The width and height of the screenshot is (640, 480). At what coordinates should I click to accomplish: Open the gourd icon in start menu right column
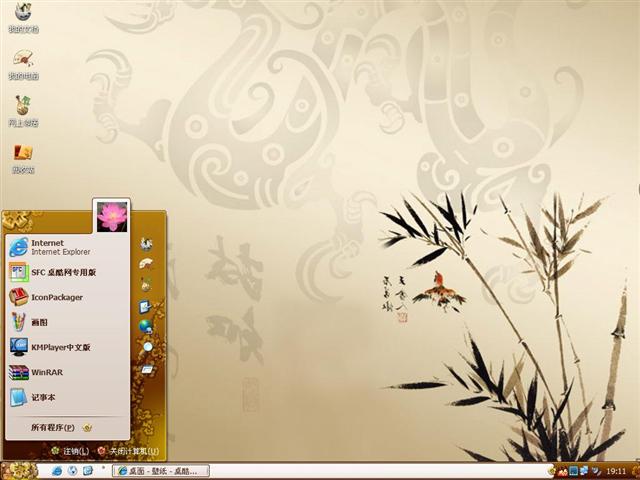point(146,284)
